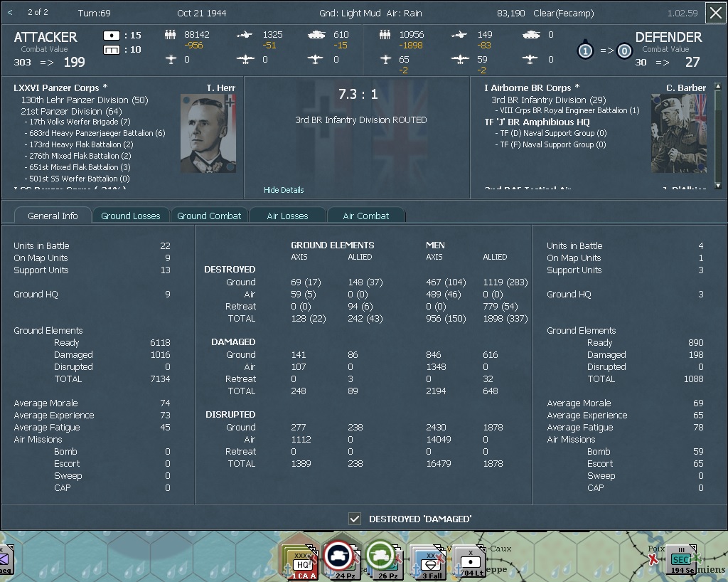Click attacker final combat value 199
The height and width of the screenshot is (582, 728).
74,62
